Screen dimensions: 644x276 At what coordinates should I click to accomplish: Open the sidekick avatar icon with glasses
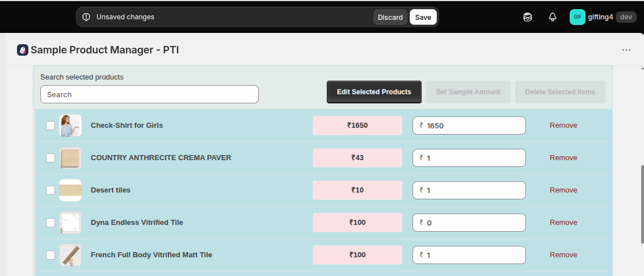[528, 17]
